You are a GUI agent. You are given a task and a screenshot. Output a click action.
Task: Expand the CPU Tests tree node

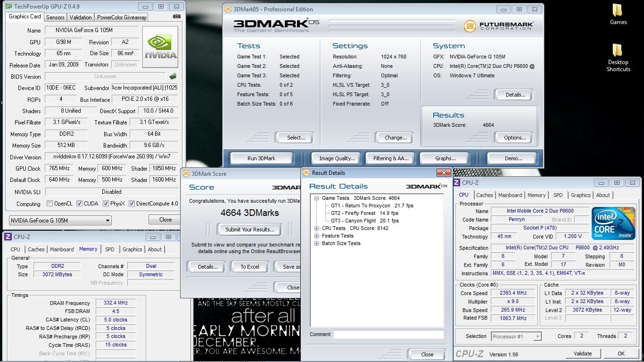(x=317, y=228)
